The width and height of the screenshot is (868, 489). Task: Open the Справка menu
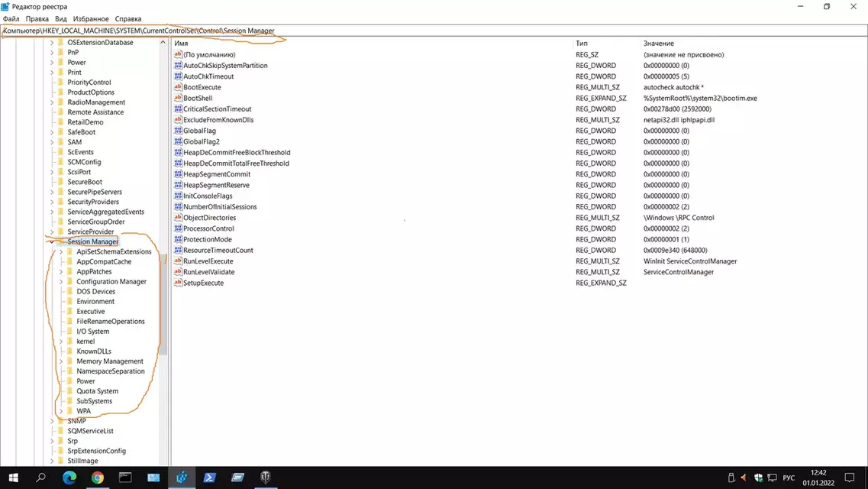coord(128,19)
